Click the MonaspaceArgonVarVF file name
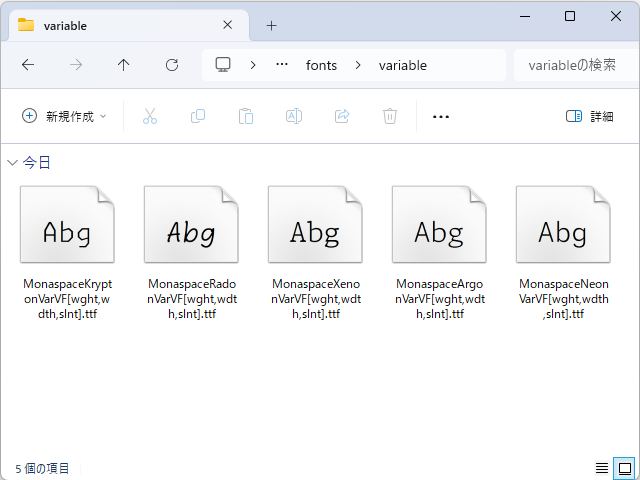This screenshot has height=480, width=640. [440, 299]
